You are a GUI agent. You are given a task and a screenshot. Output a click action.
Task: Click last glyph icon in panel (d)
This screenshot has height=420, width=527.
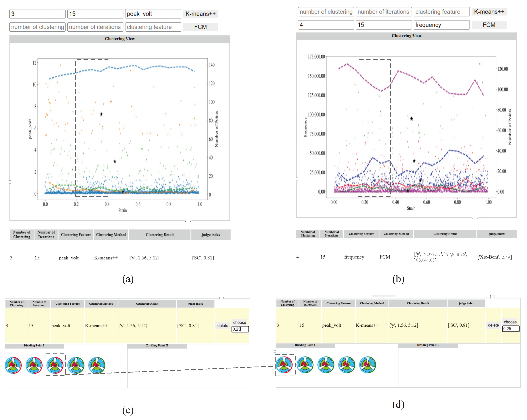click(368, 365)
